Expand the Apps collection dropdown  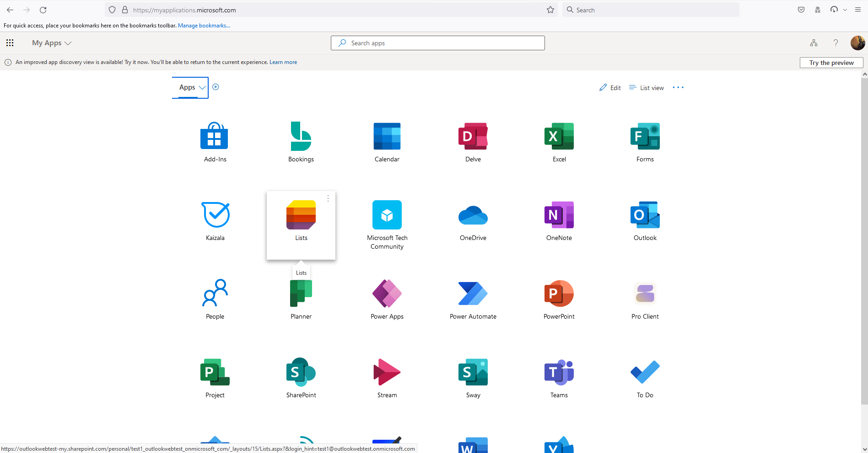point(190,87)
